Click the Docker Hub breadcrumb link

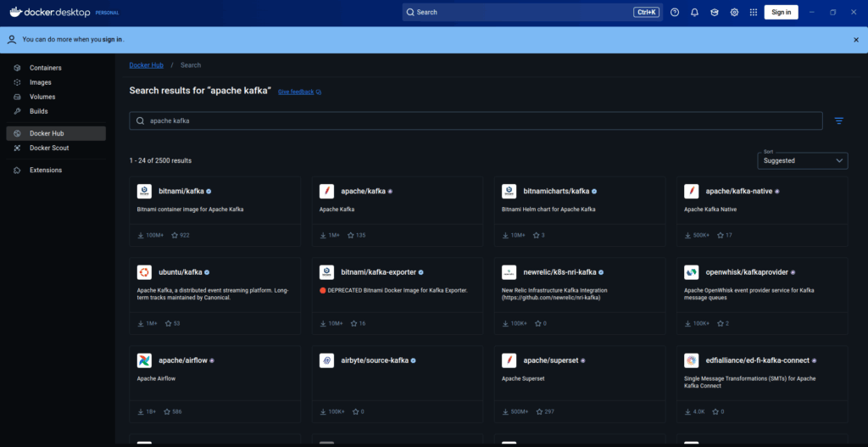click(146, 65)
